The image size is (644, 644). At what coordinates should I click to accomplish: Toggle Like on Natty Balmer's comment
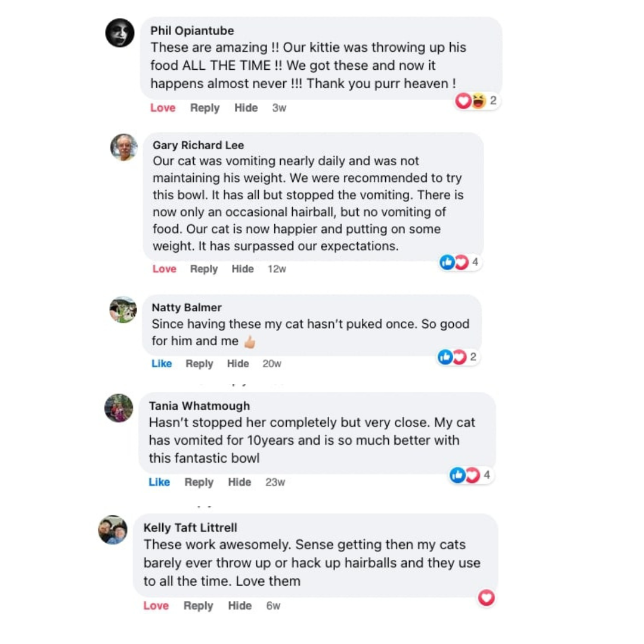click(x=162, y=364)
